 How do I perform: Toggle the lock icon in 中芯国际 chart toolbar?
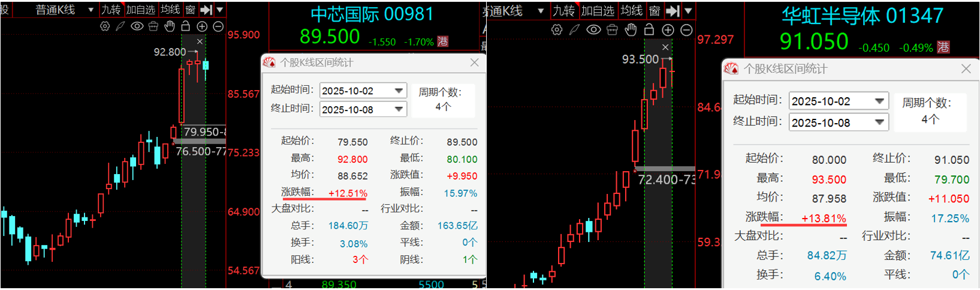pyautogui.click(x=186, y=26)
